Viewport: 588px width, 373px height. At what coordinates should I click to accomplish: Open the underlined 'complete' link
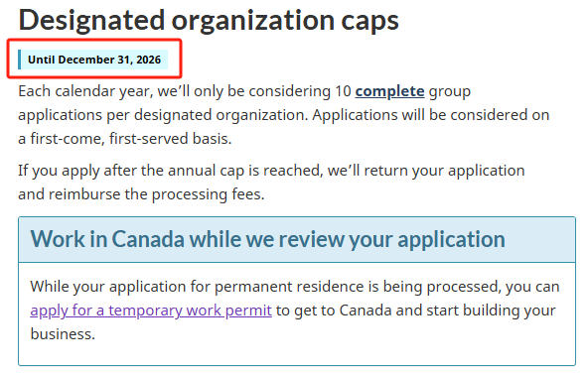389,91
